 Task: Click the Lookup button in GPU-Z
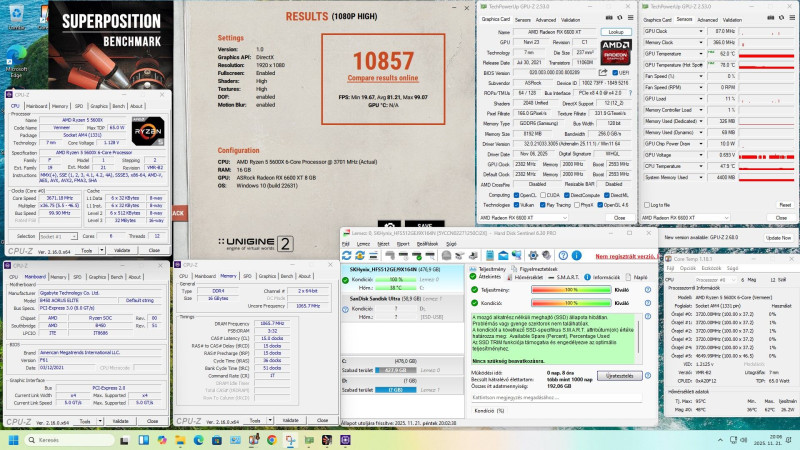pyautogui.click(x=616, y=32)
